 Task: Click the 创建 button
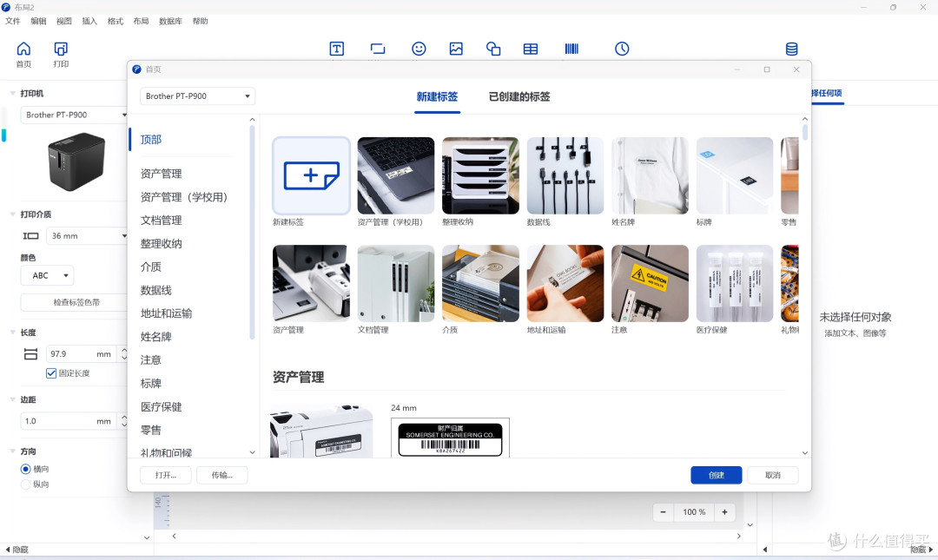[716, 475]
